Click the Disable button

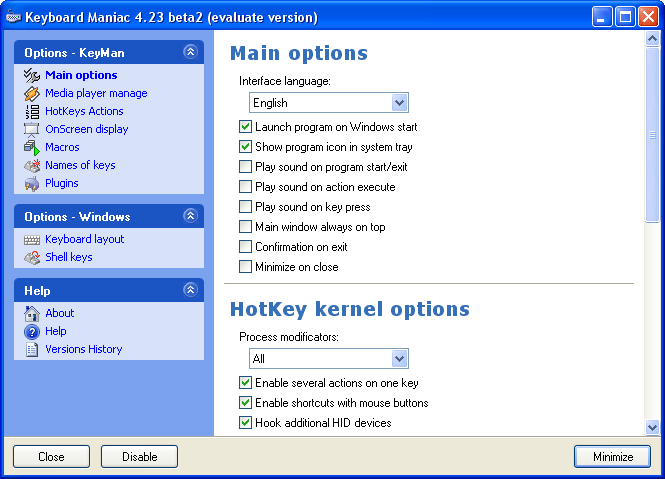tap(140, 457)
